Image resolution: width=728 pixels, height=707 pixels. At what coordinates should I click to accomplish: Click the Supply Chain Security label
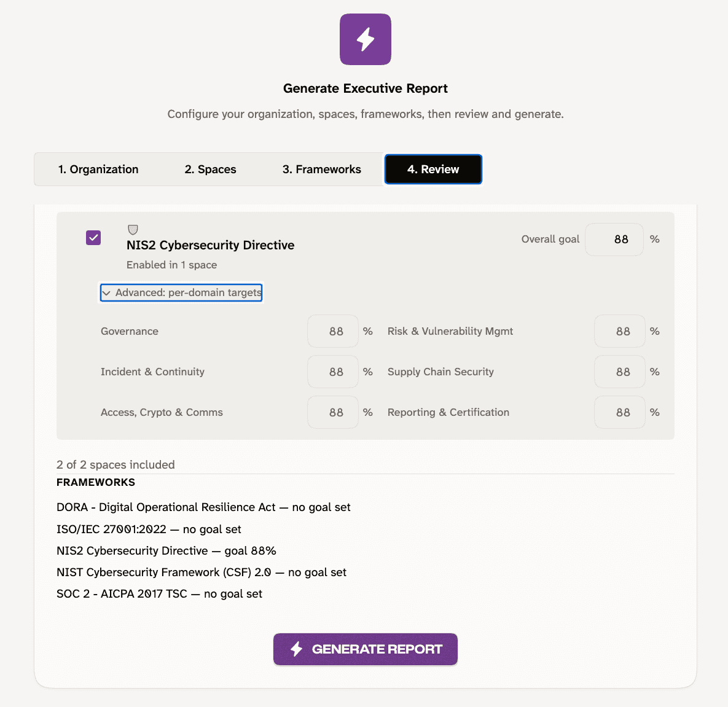[440, 372]
